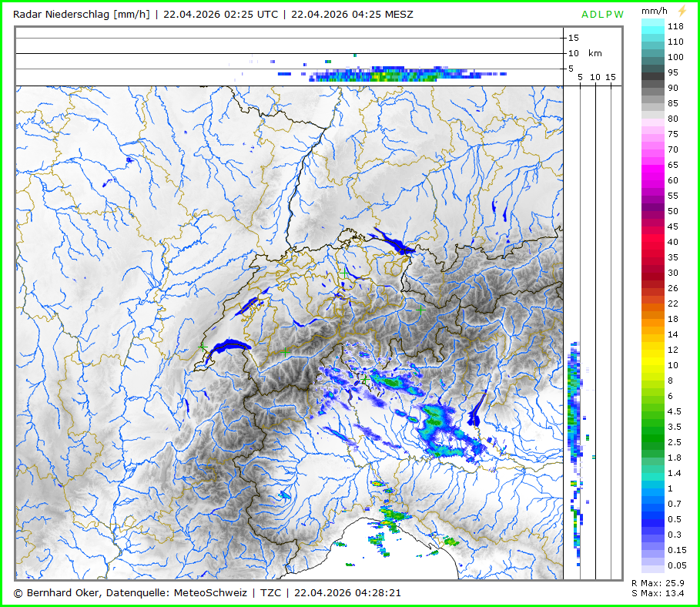
Task: Select the letter A status indicator
Action: [x=585, y=15]
